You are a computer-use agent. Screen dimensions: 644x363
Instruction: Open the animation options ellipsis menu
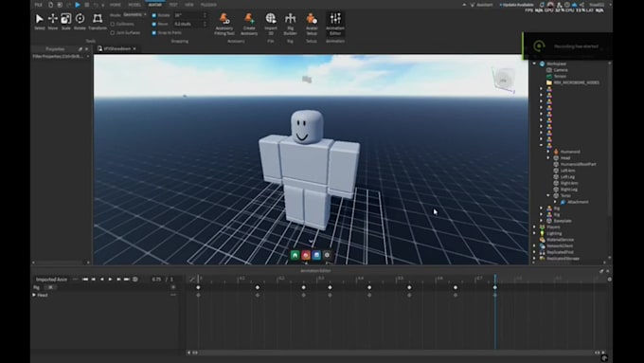pyautogui.click(x=75, y=280)
